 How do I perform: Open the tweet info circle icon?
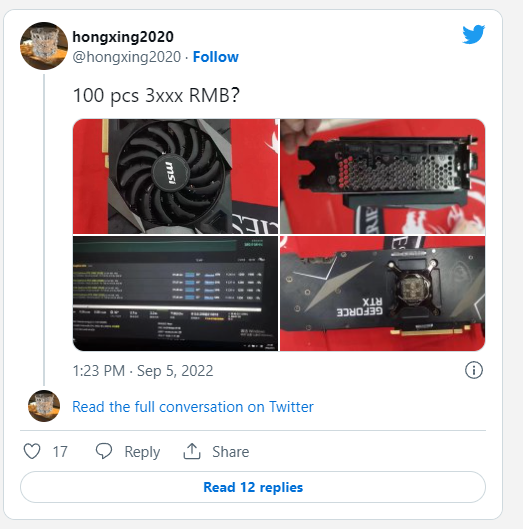coord(474,370)
